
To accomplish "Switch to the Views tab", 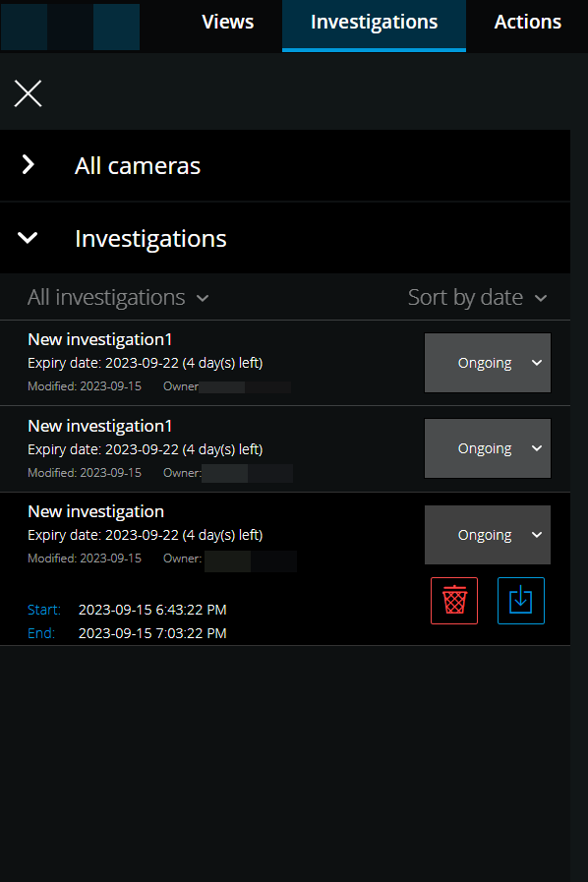I will 228,22.
